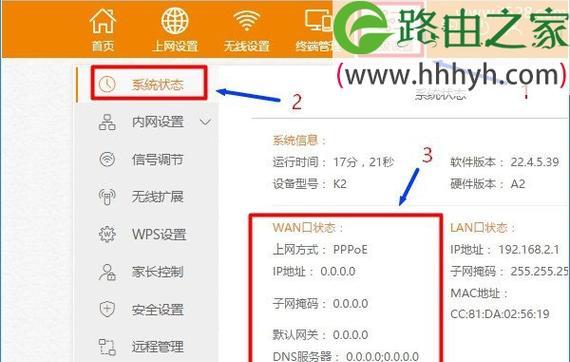Expand the 内网设置 chevron arrow
The width and height of the screenshot is (570, 362).
pos(205,122)
